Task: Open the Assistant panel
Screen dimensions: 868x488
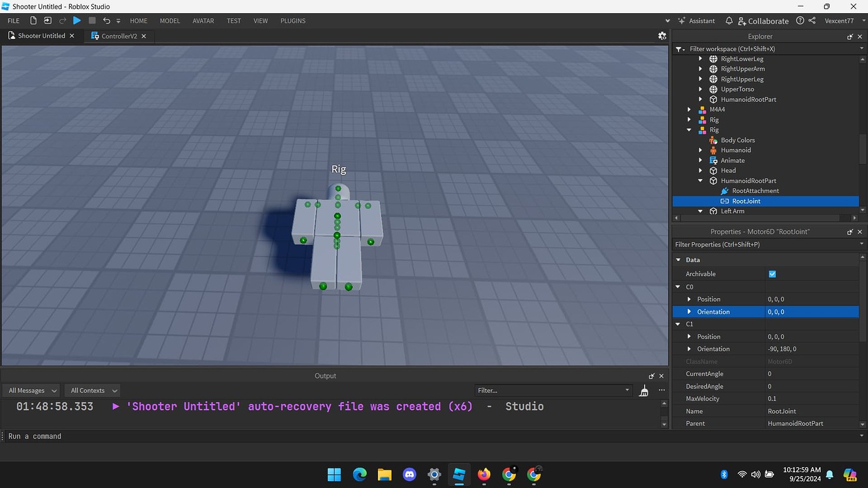Action: [696, 20]
